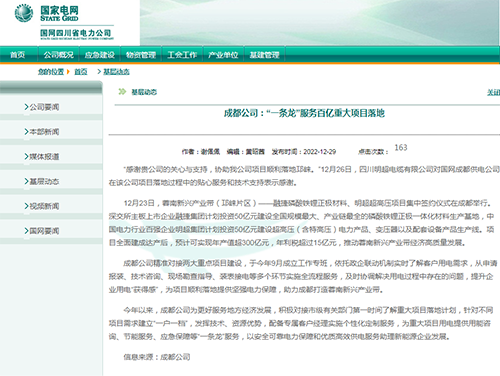Go to 应急建设 in the nav bar
Screen dimensions: 500x376
click(100, 55)
